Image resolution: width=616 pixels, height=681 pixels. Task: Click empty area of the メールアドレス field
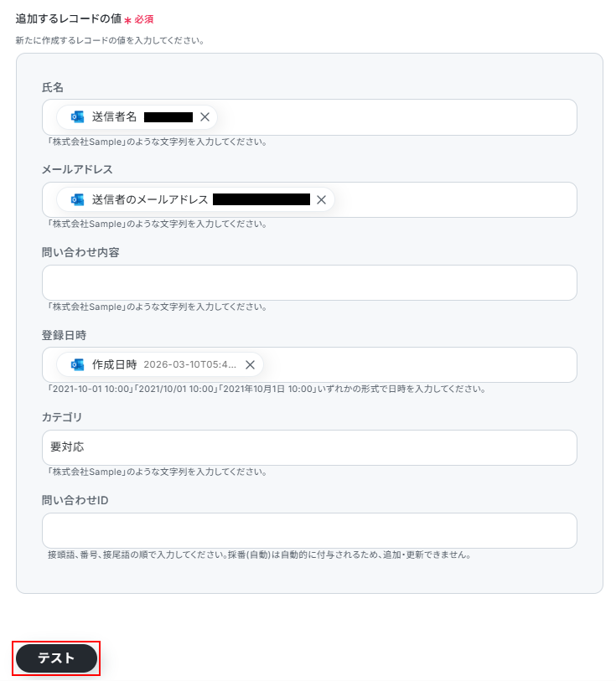pyautogui.click(x=454, y=200)
